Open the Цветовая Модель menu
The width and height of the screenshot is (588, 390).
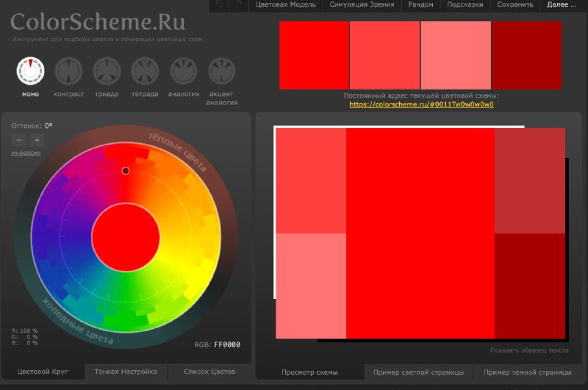(x=286, y=5)
